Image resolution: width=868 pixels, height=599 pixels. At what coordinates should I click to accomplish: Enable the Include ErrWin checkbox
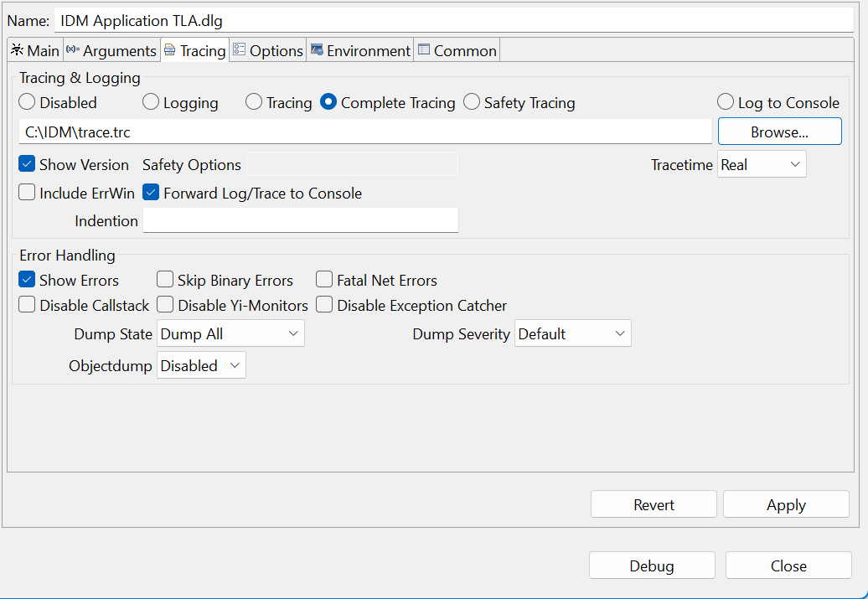pyautogui.click(x=27, y=193)
